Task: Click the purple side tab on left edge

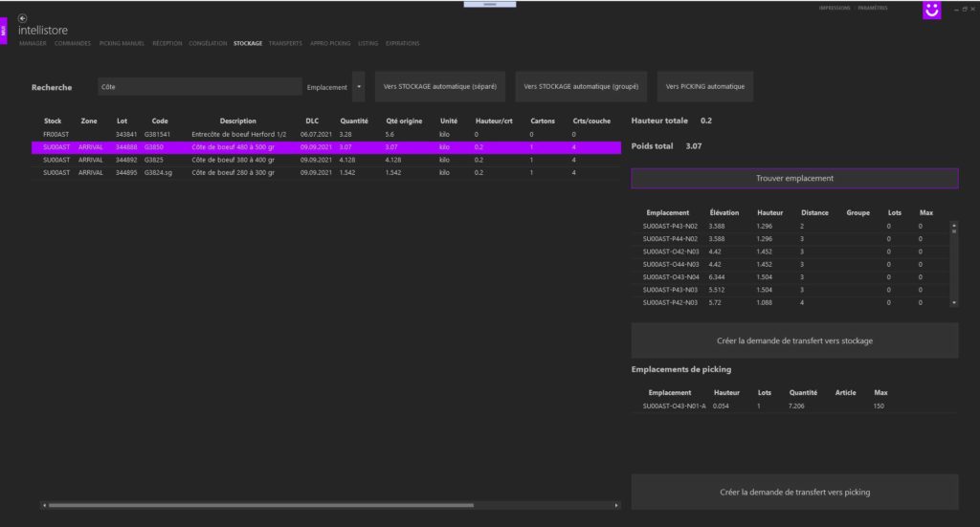Action: 4,31
